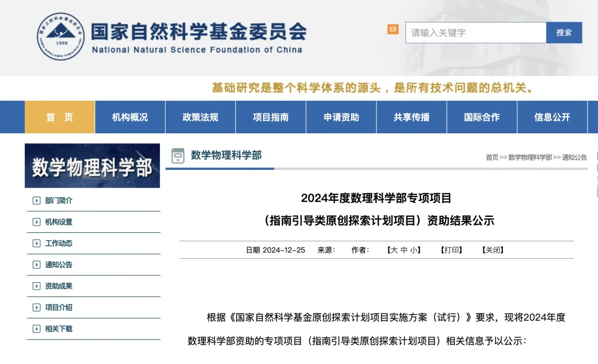
Task: Open the 项目指南 navigation menu
Action: [x=271, y=117]
